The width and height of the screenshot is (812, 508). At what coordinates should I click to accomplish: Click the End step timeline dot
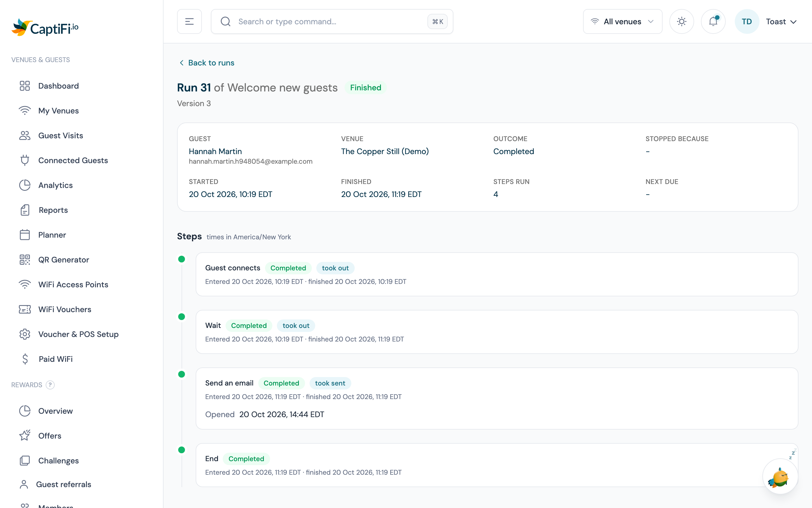click(182, 450)
